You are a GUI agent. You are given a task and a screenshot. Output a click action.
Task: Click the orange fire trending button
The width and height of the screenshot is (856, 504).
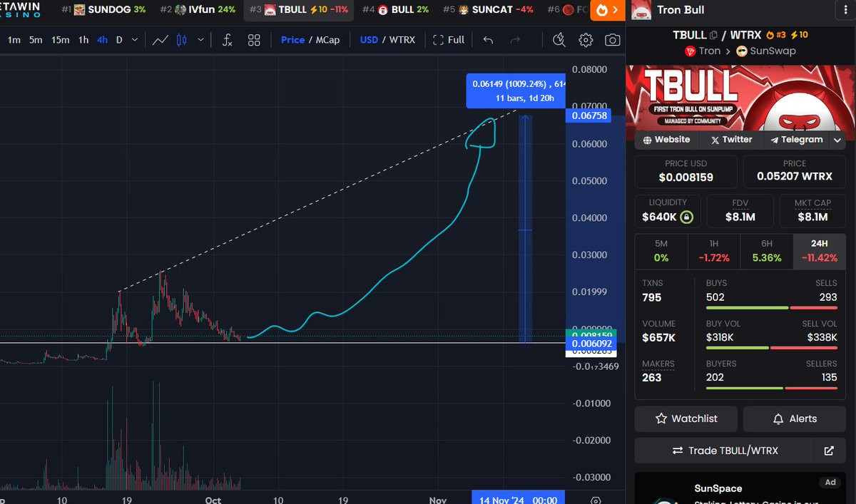(607, 10)
